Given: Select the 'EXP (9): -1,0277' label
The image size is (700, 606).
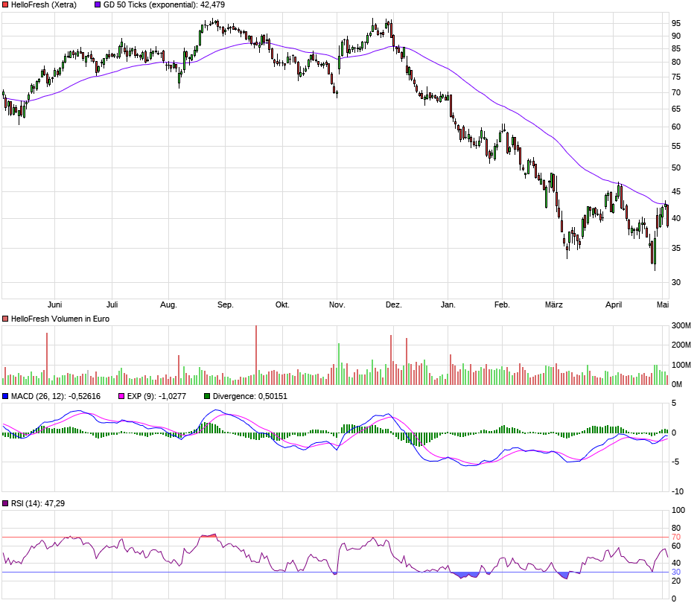Looking at the screenshot, I should click(x=156, y=396).
